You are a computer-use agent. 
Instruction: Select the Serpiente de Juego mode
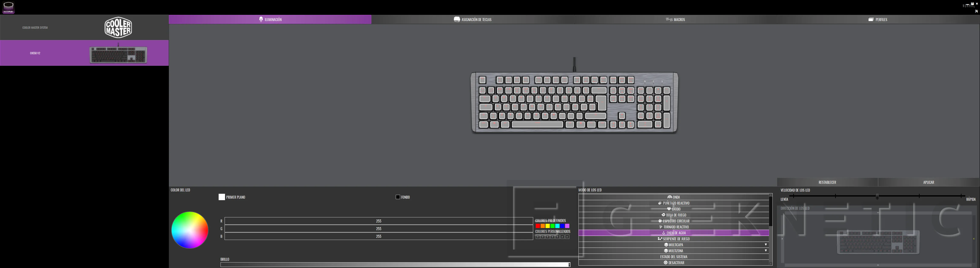674,239
